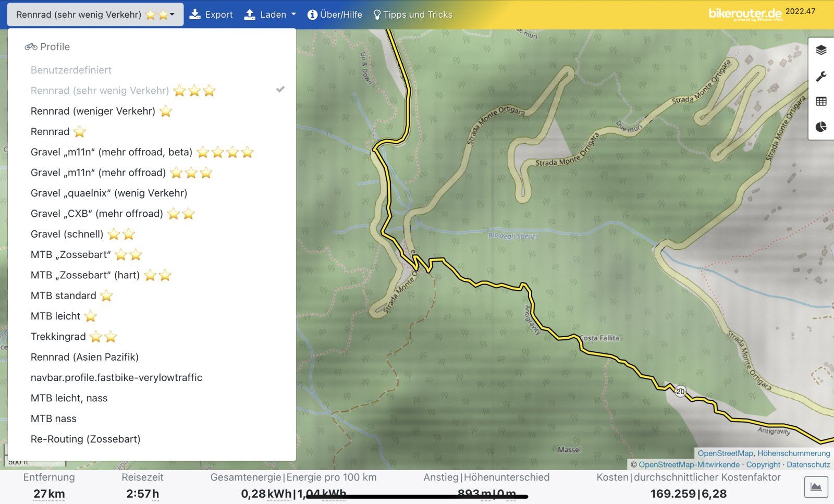Select Gravel (schnell) from profile list
Viewport: 834px width, 504px height.
pyautogui.click(x=67, y=234)
